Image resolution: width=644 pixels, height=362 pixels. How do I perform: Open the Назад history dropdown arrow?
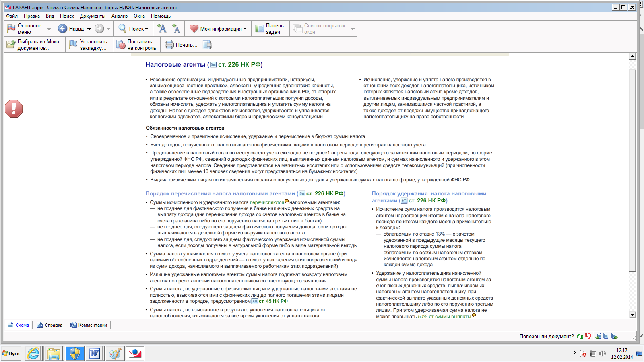89,29
